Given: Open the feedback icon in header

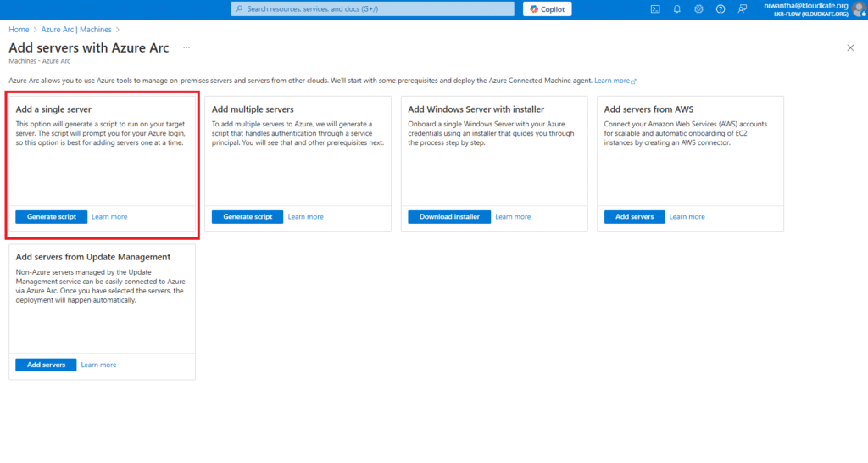Looking at the screenshot, I should coord(743,9).
